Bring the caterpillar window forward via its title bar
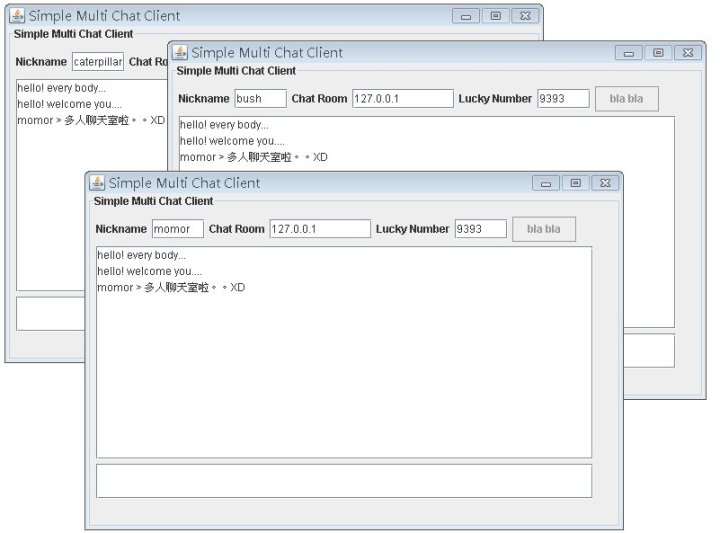720x533 pixels. click(x=300, y=16)
